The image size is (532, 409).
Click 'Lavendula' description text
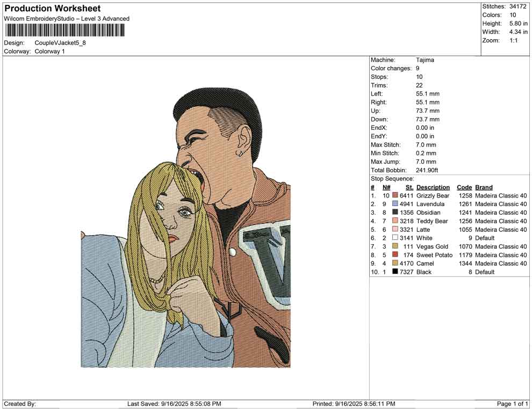point(430,204)
